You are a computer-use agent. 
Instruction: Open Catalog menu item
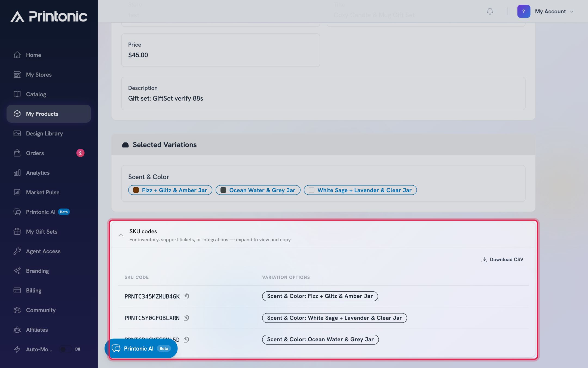coord(49,94)
